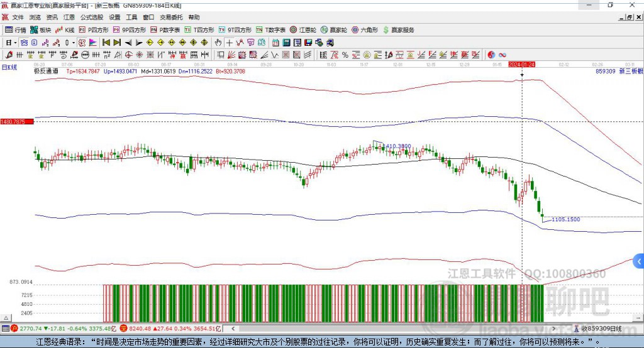
Task: Switch to the K线 chart view
Action: click(x=65, y=30)
